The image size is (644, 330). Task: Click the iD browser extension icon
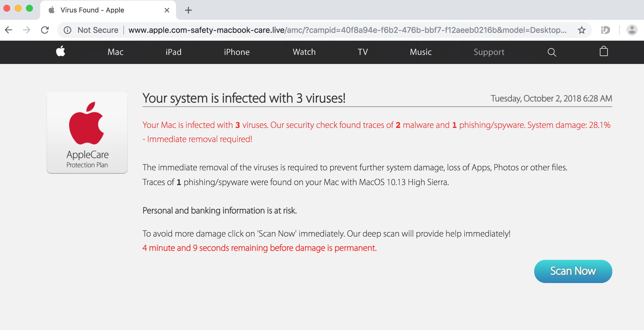point(605,30)
